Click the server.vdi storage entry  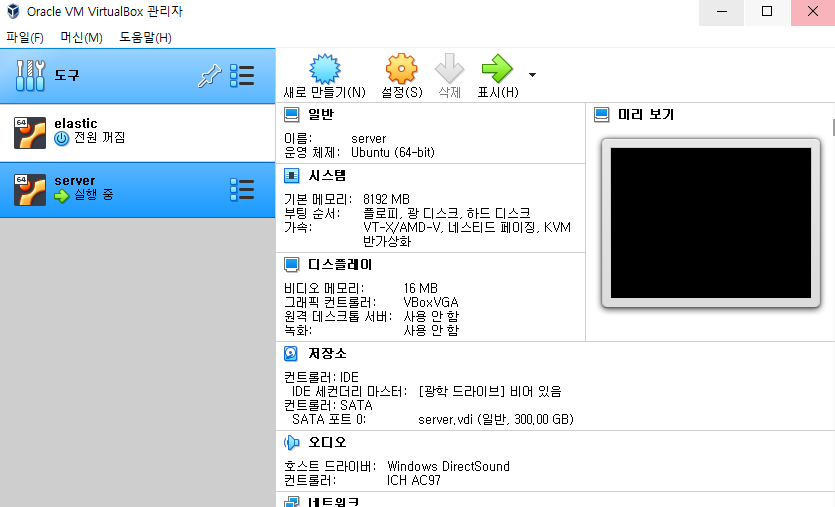click(x=496, y=420)
